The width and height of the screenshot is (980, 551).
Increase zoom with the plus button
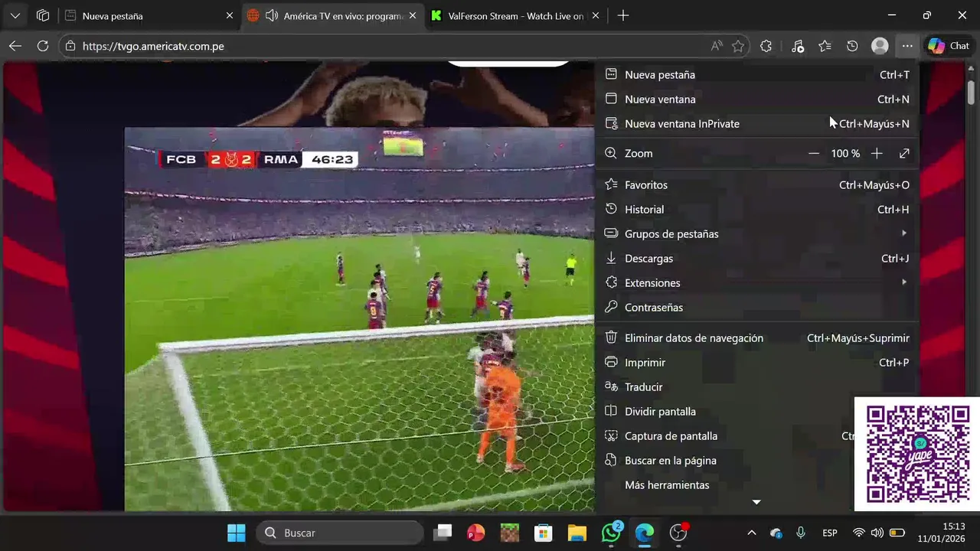pos(877,153)
